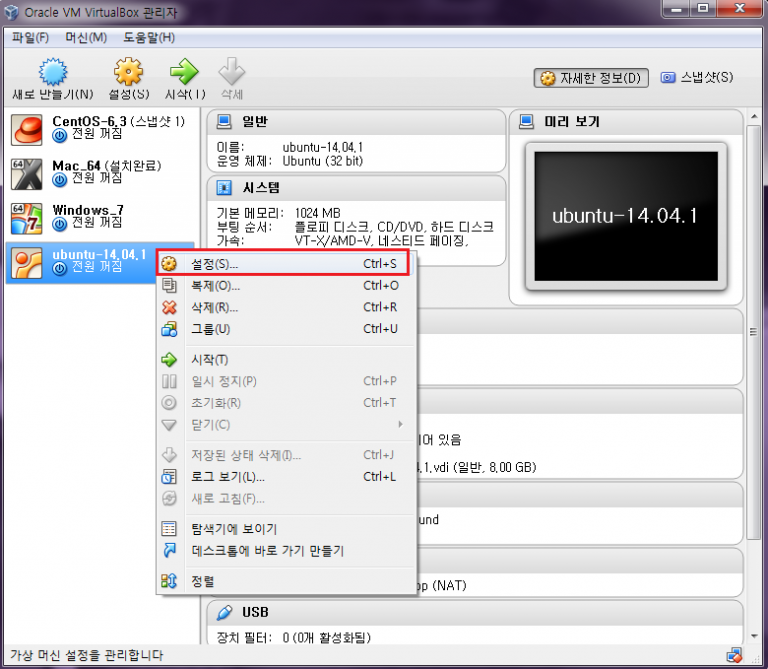Open the File (파일) menu
The height and width of the screenshot is (669, 768).
point(30,38)
